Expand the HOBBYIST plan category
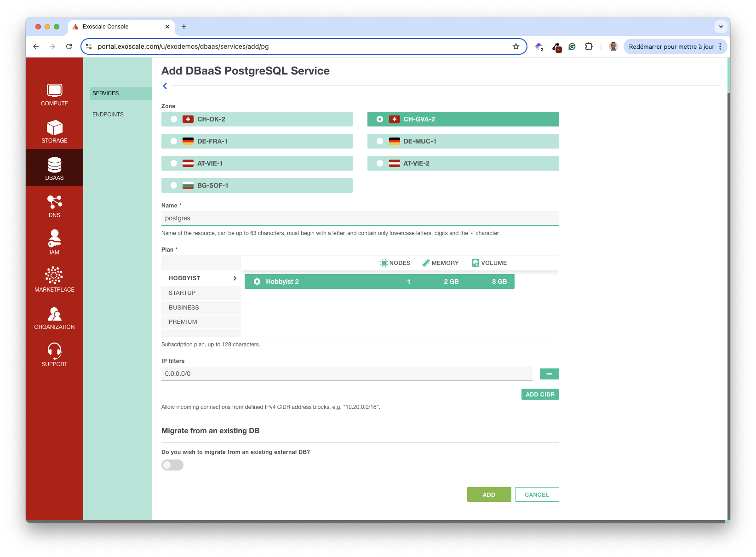This screenshot has height=557, width=756. (x=200, y=278)
